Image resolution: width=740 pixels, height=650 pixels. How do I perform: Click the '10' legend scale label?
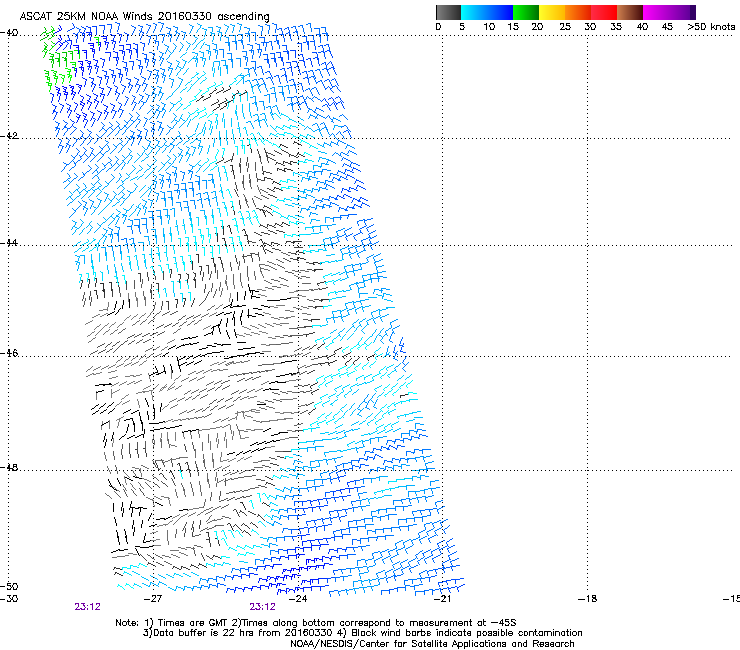coord(489,27)
